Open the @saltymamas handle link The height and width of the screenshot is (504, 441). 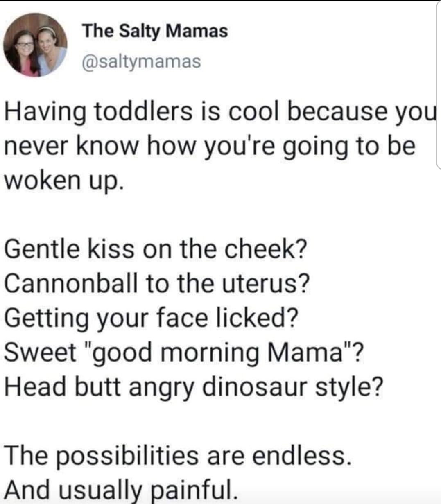[142, 61]
